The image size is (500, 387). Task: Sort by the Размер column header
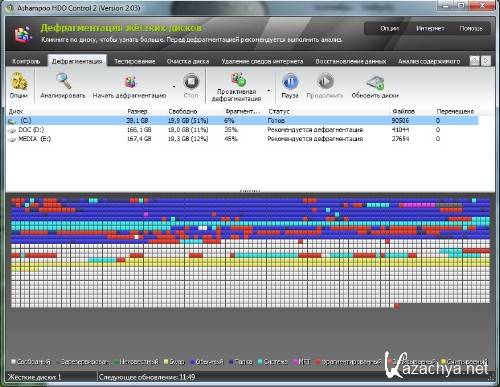137,111
